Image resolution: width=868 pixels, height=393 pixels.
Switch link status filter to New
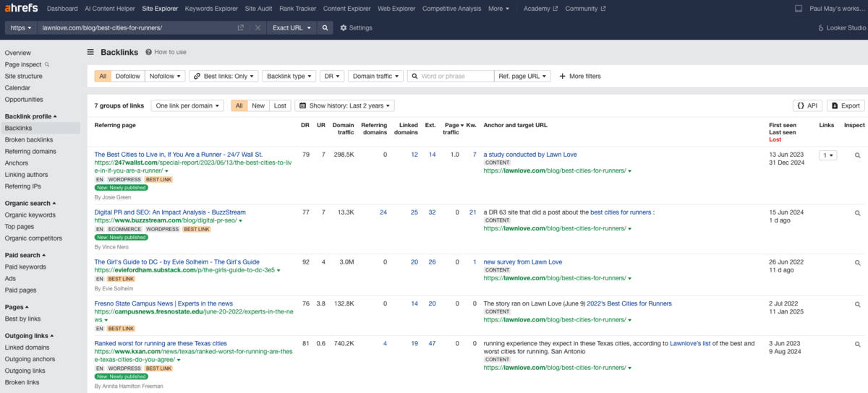point(258,105)
